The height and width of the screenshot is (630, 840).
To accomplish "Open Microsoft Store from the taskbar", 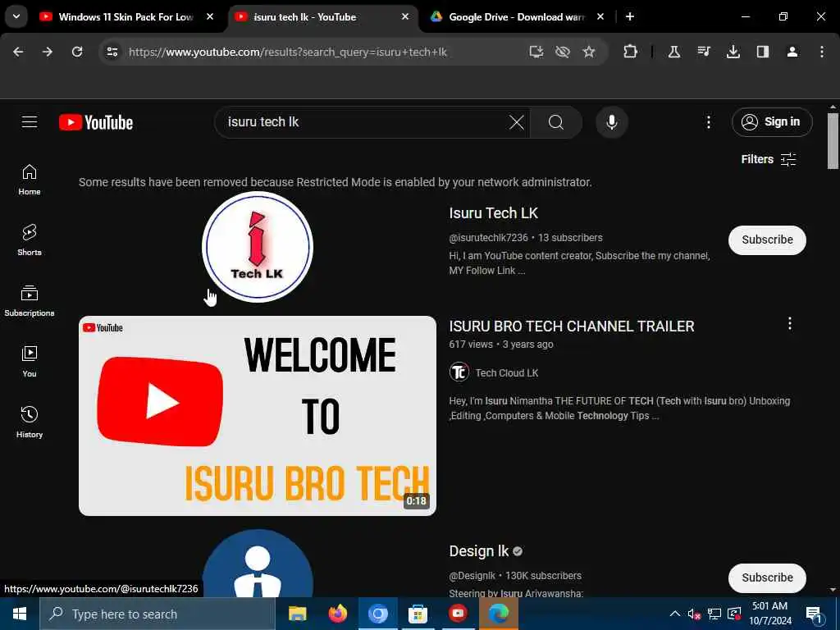I will coord(418,614).
